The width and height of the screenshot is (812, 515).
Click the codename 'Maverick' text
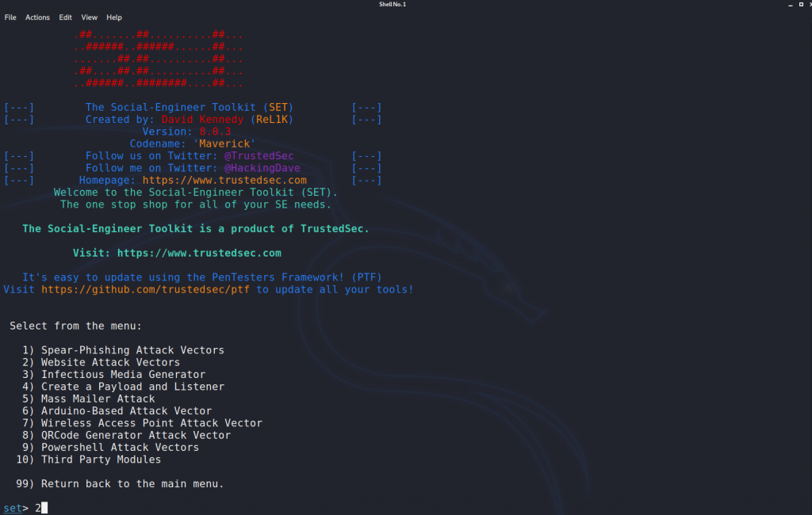(224, 144)
